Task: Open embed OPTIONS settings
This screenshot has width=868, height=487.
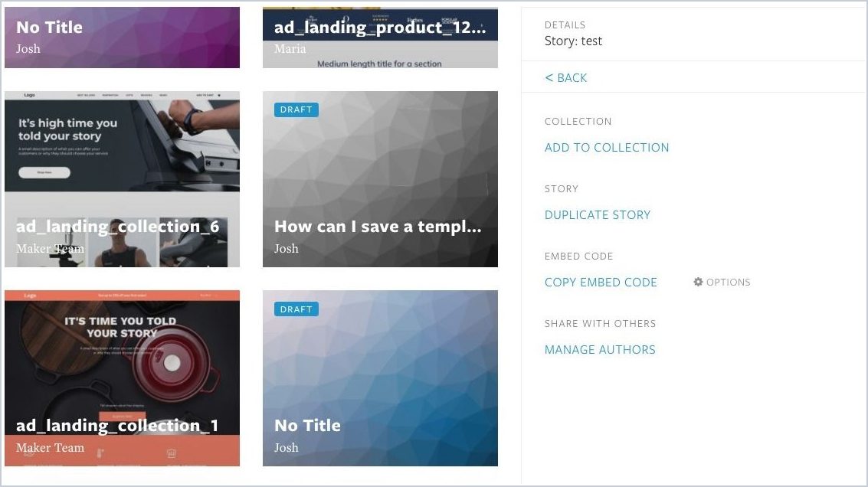Action: tap(722, 283)
